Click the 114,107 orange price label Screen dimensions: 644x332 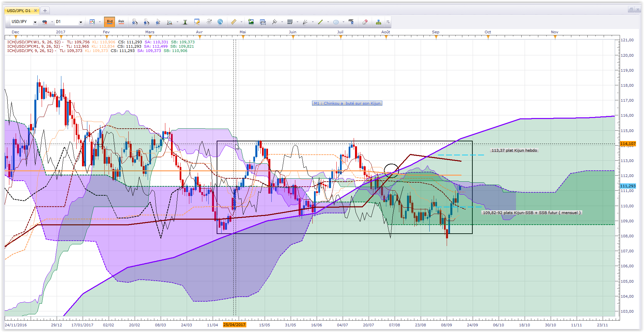click(x=628, y=144)
